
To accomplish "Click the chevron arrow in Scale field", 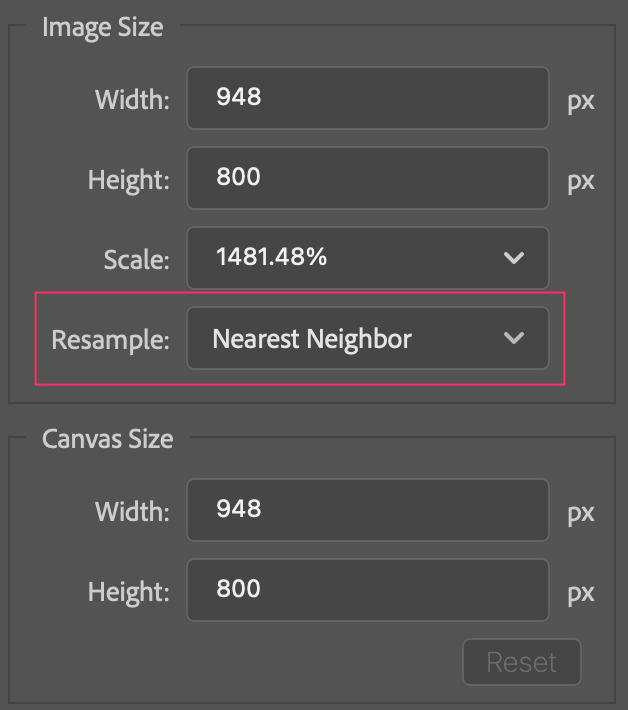I will click(x=514, y=258).
